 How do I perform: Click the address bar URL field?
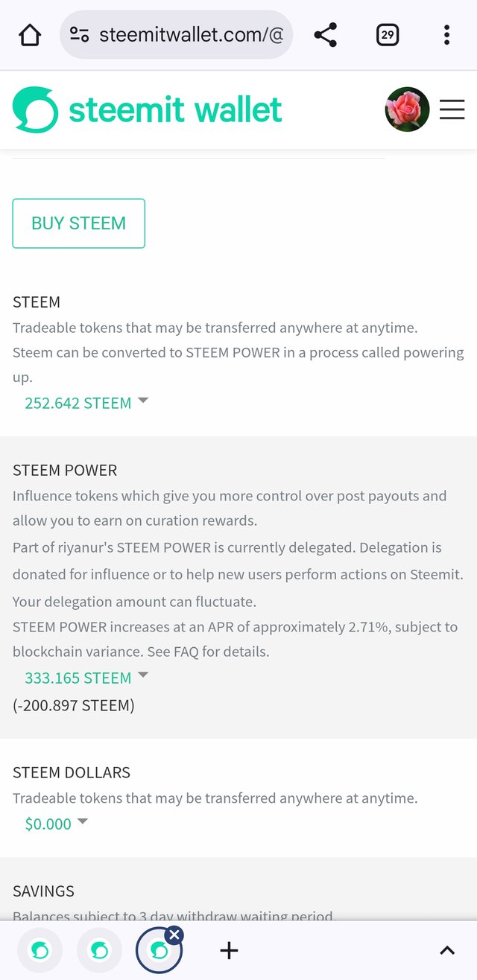[176, 35]
